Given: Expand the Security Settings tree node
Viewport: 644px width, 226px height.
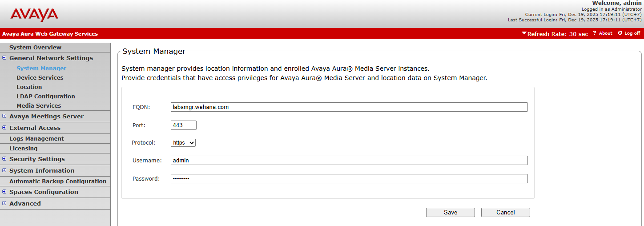Looking at the screenshot, I should pyautogui.click(x=4, y=159).
